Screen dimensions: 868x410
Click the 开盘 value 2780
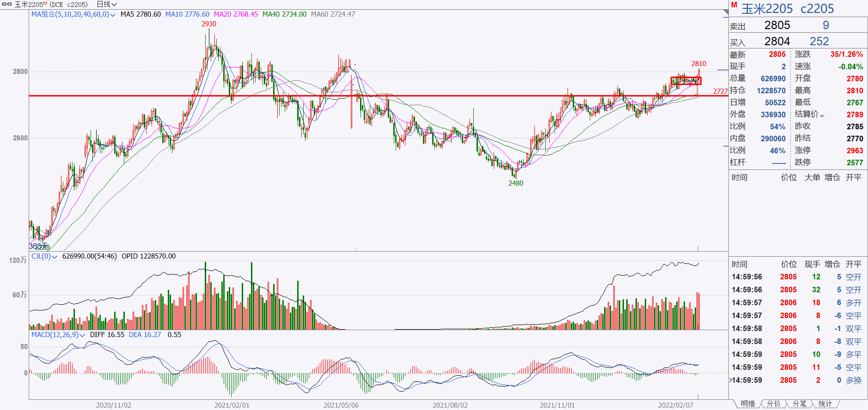click(855, 78)
